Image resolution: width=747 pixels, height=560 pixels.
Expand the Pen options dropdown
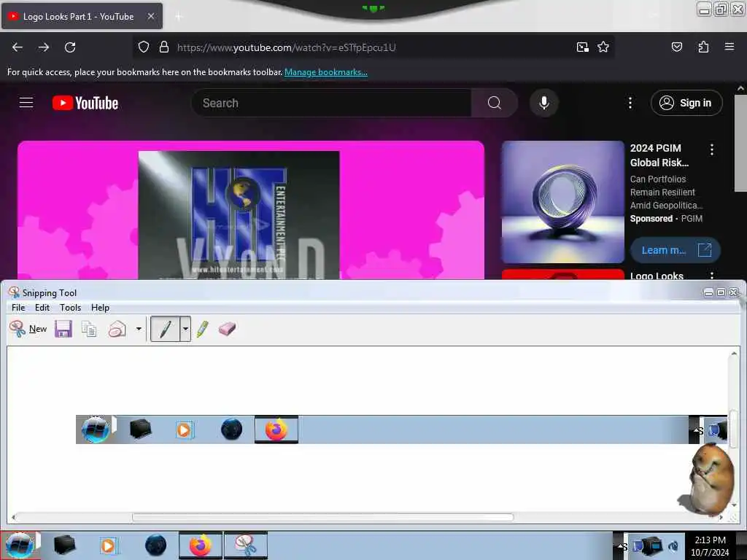point(185,329)
